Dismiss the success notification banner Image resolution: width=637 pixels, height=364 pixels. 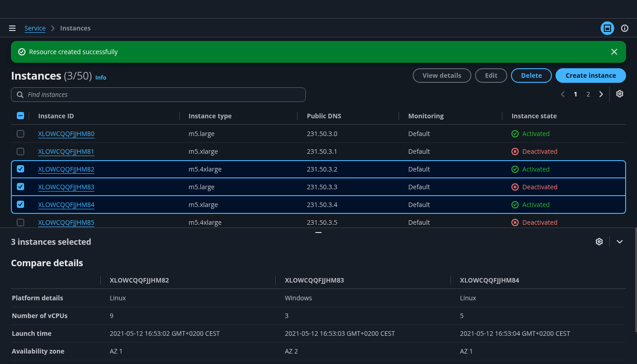tap(614, 52)
